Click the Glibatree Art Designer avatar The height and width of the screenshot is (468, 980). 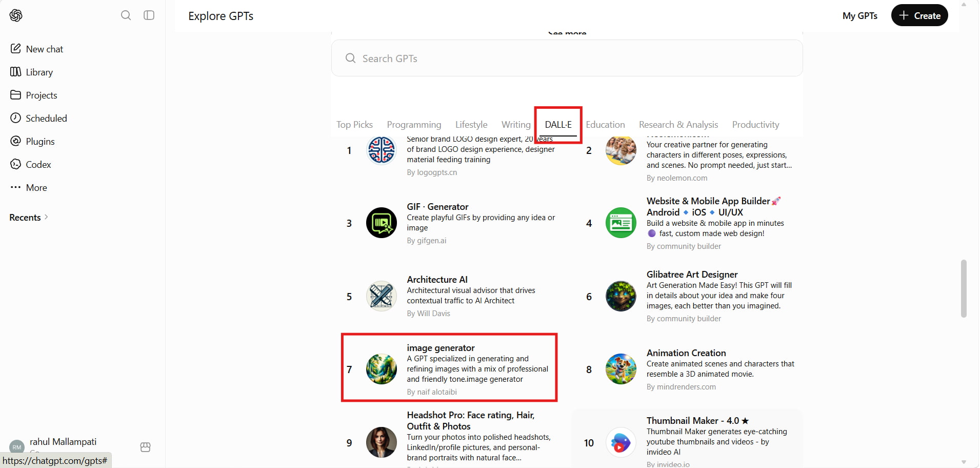(x=621, y=296)
